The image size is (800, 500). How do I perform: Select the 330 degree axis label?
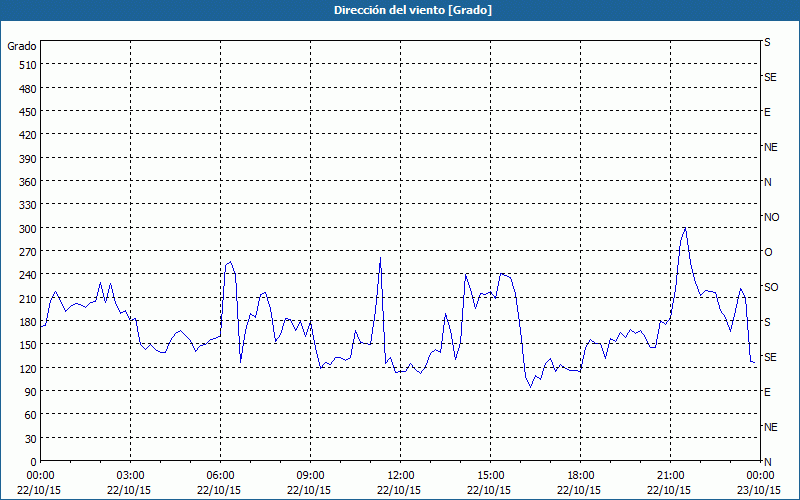click(x=28, y=205)
